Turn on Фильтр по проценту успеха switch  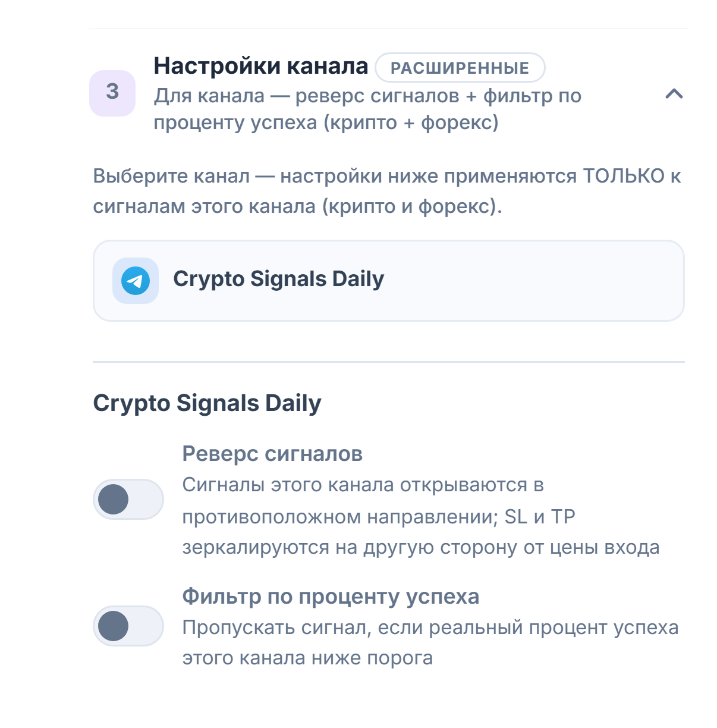pyautogui.click(x=128, y=626)
